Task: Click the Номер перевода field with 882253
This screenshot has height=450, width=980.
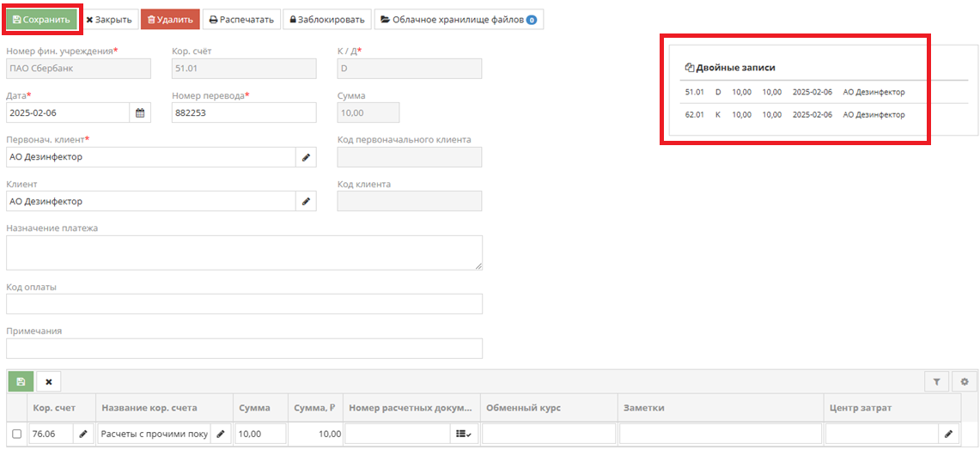Action: pos(244,112)
